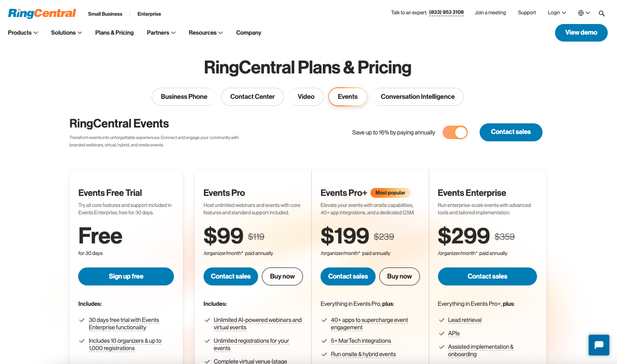The width and height of the screenshot is (617, 364).
Task: Click checkmark next to APIs feature
Action: pos(441,334)
